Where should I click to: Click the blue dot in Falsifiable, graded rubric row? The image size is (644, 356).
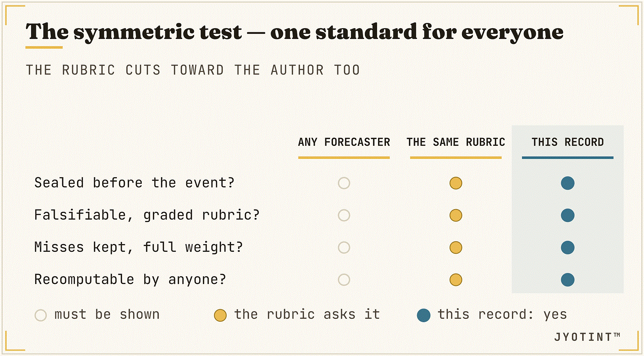[567, 215]
